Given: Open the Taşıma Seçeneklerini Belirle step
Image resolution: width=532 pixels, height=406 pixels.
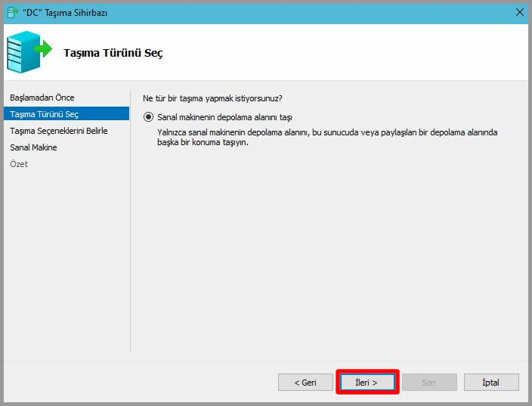Looking at the screenshot, I should (59, 131).
